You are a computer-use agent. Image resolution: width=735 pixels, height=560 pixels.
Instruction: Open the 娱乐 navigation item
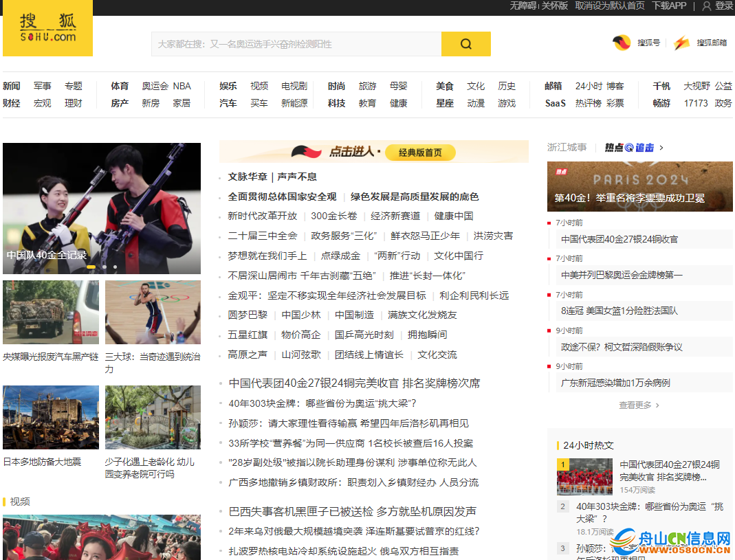[228, 86]
